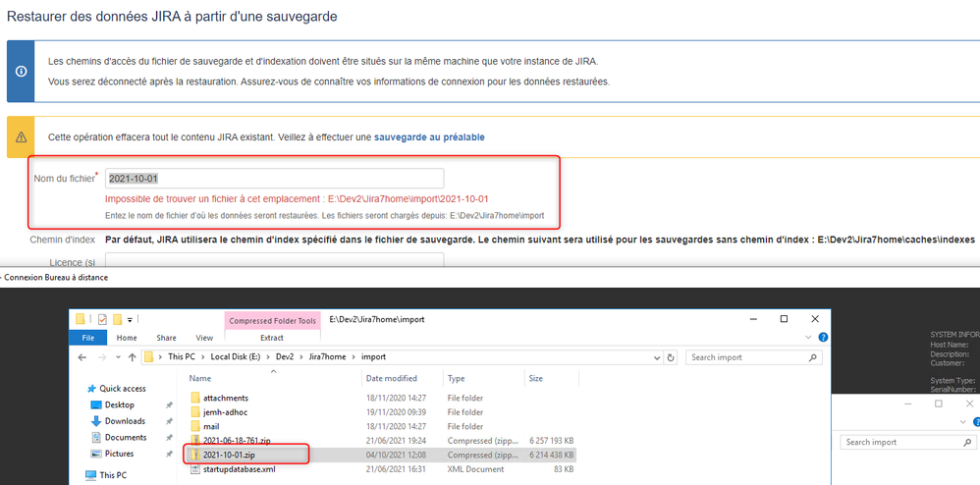The image size is (980, 485).
Task: Open the Home ribbon tab
Action: pyautogui.click(x=127, y=338)
